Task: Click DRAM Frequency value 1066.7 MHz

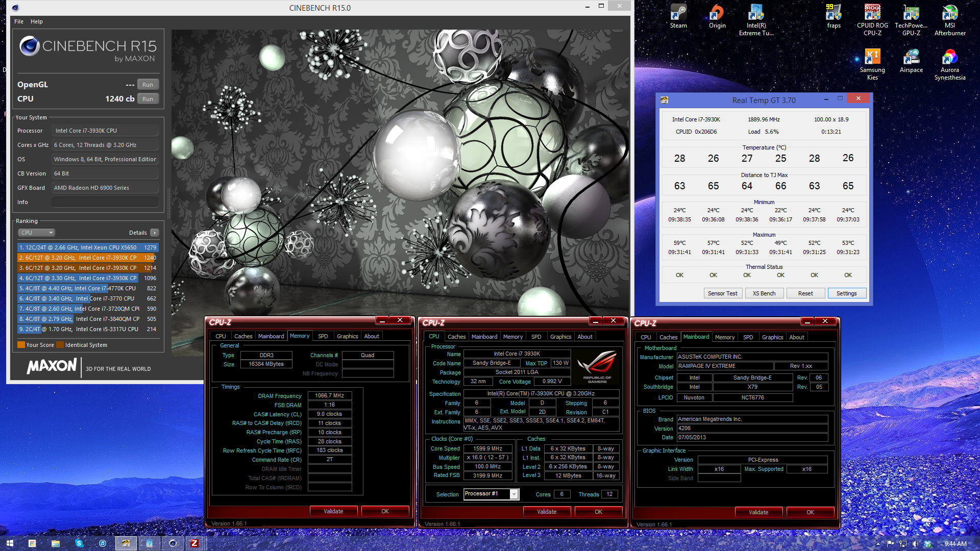Action: (x=330, y=396)
